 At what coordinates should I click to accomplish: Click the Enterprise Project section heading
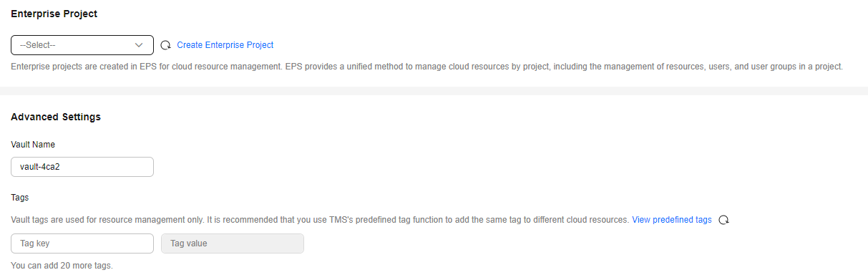54,14
